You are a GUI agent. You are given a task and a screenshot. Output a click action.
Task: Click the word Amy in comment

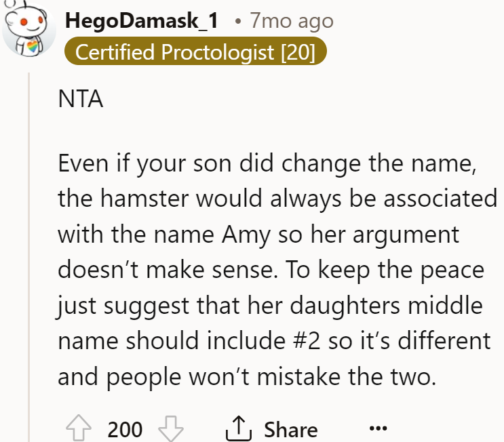point(246,235)
